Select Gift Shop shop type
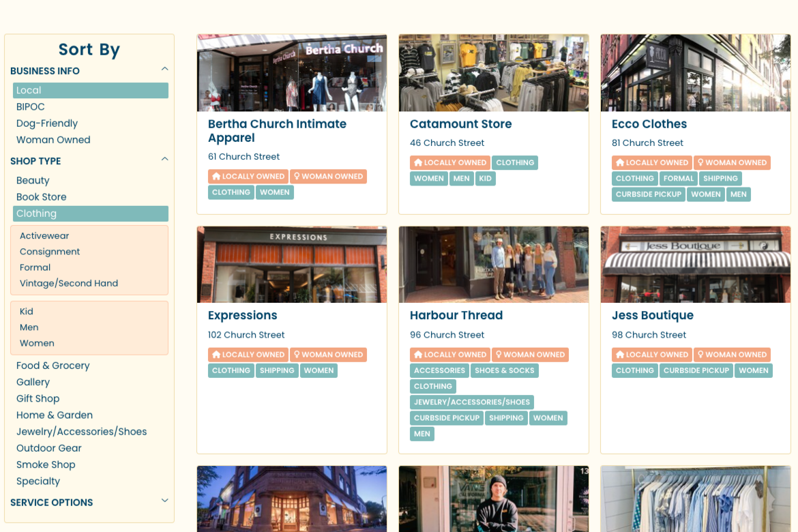 tap(38, 398)
